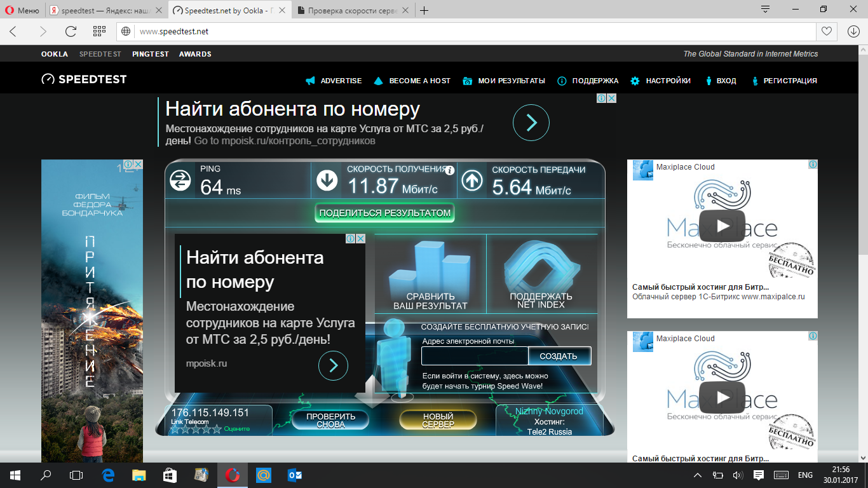Open ПОДДЕРЖКА page
This screenshot has height=488, width=868.
pyautogui.click(x=588, y=81)
